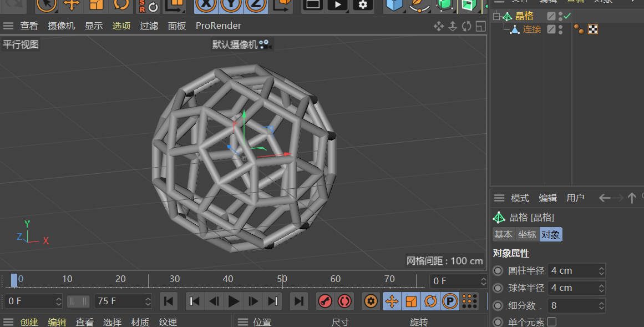This screenshot has width=644, height=327.
Task: Go to the end of the timeline
Action: click(x=299, y=301)
